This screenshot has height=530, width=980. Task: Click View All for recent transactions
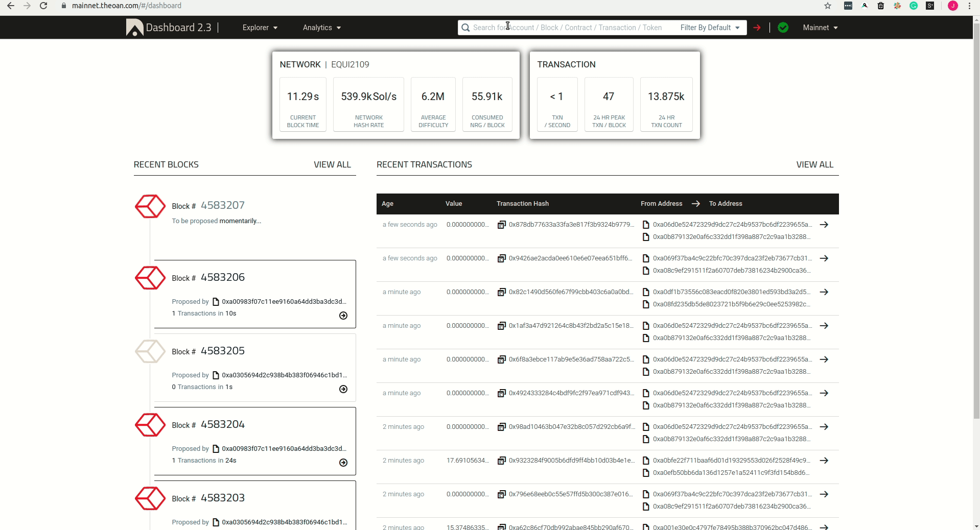coord(814,164)
